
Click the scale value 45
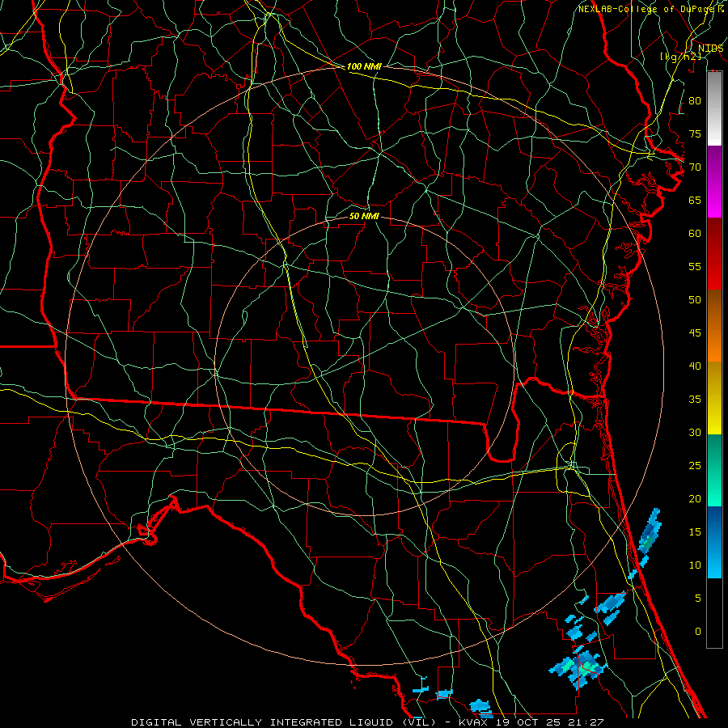click(x=695, y=333)
